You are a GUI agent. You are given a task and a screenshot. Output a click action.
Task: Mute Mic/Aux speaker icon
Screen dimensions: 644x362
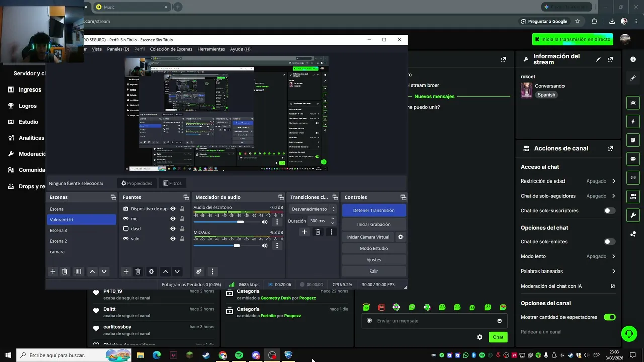[x=265, y=246]
